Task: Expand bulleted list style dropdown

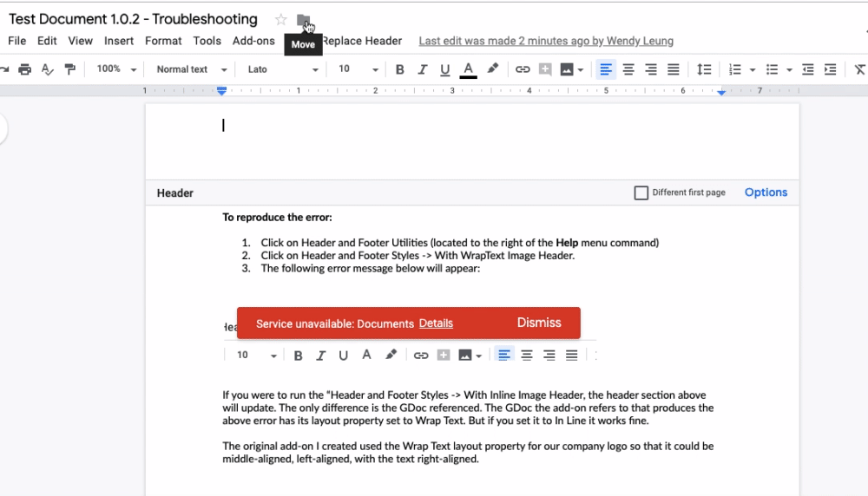Action: point(789,69)
